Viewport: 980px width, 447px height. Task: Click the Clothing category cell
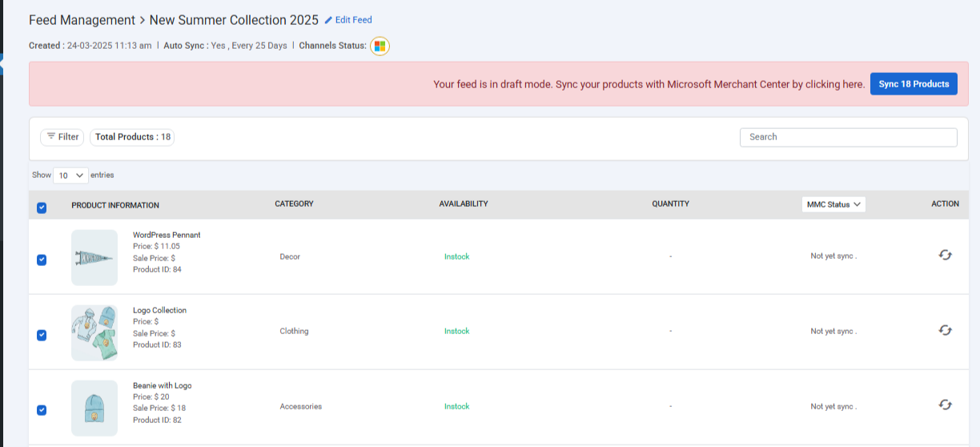tap(294, 331)
